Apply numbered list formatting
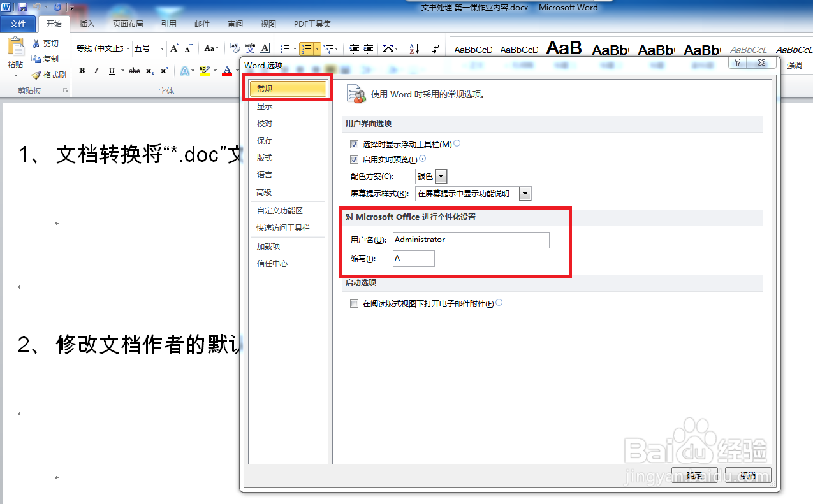Screen dimensions: 813x504 (x=307, y=48)
